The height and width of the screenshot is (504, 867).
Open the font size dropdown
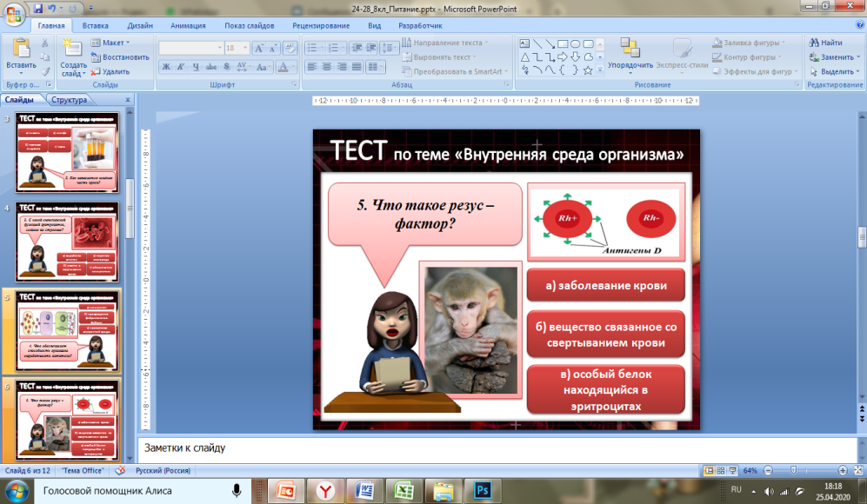243,49
